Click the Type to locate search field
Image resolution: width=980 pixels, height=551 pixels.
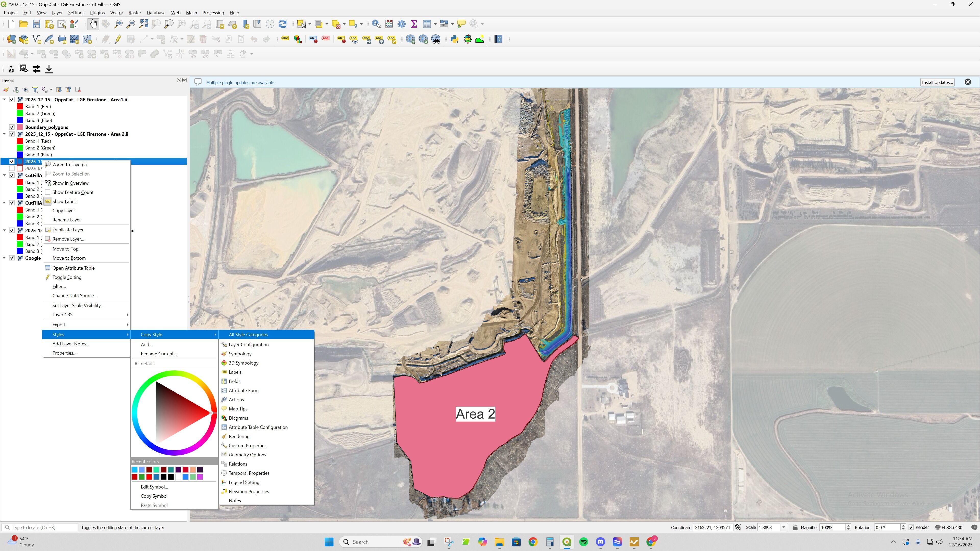(40, 528)
